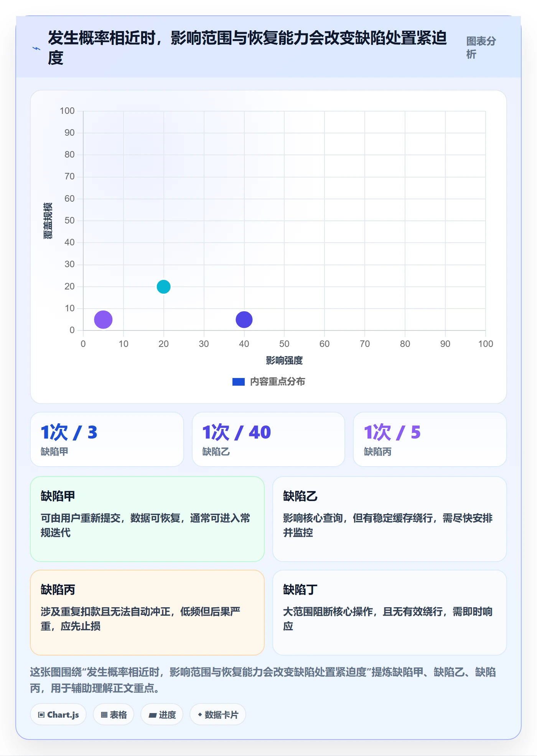Open the green 缺陷甲 description card
Image resolution: width=537 pixels, height=756 pixels.
(x=147, y=519)
